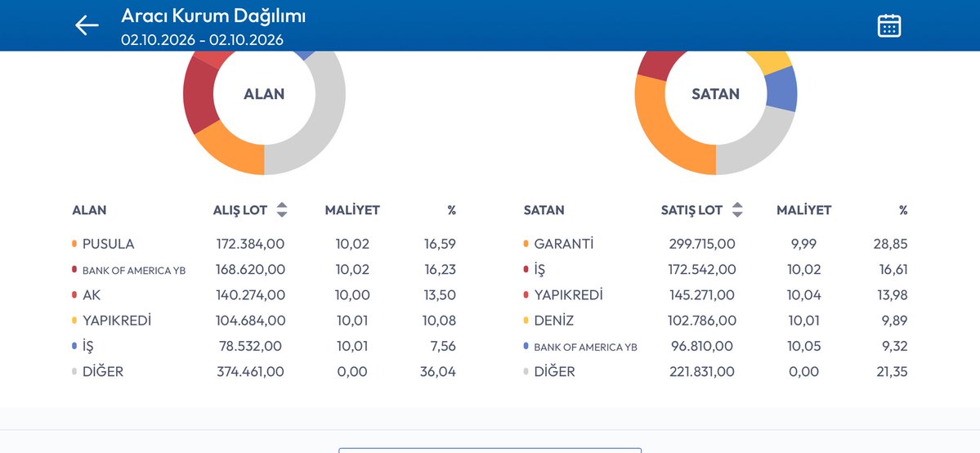Click lot value 145.271,00
The height and width of the screenshot is (453, 980).
[x=702, y=295]
